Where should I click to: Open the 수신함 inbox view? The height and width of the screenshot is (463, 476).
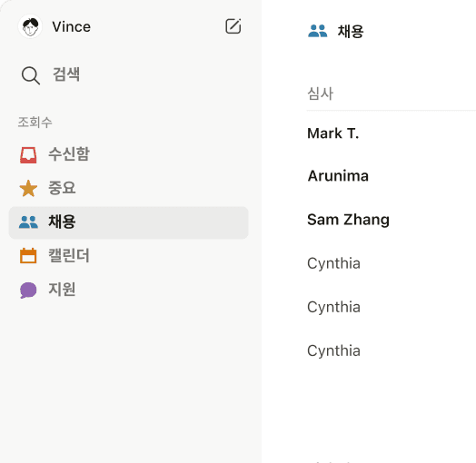pos(129,154)
